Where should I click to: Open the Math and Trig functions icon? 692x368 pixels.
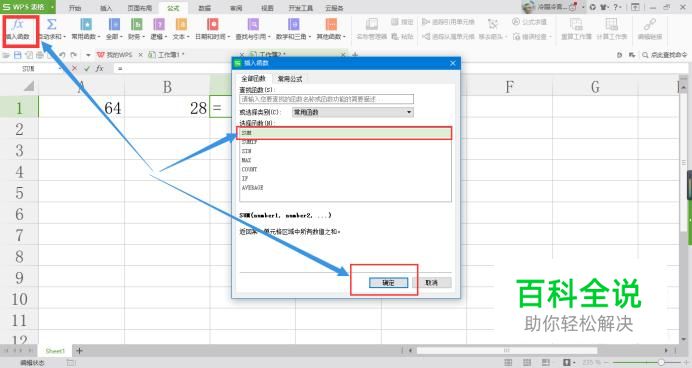pos(293,24)
